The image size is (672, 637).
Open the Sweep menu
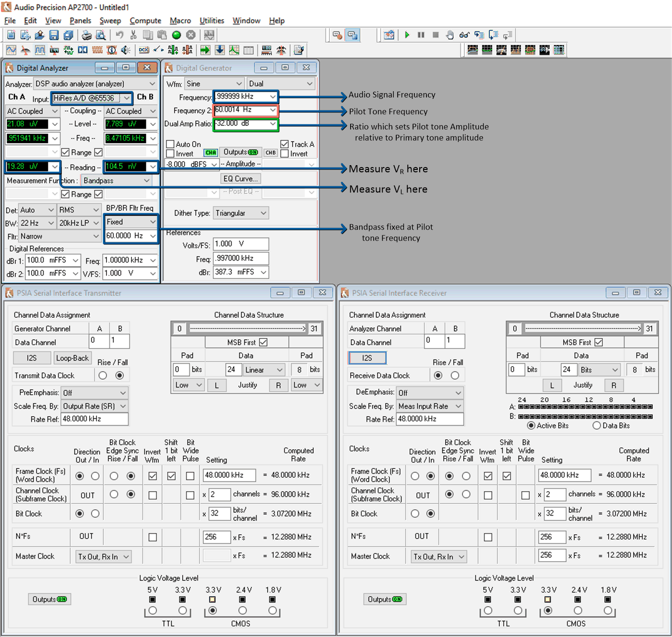[110, 20]
